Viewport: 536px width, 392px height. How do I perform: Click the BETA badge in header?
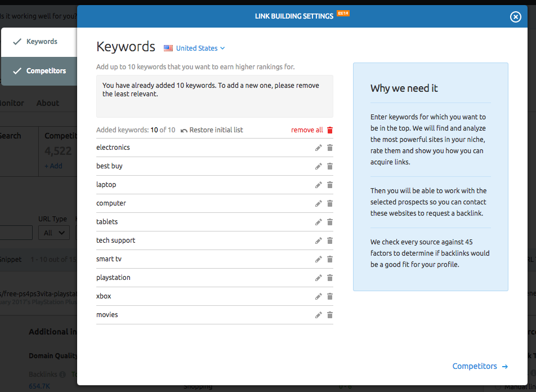[x=343, y=14]
